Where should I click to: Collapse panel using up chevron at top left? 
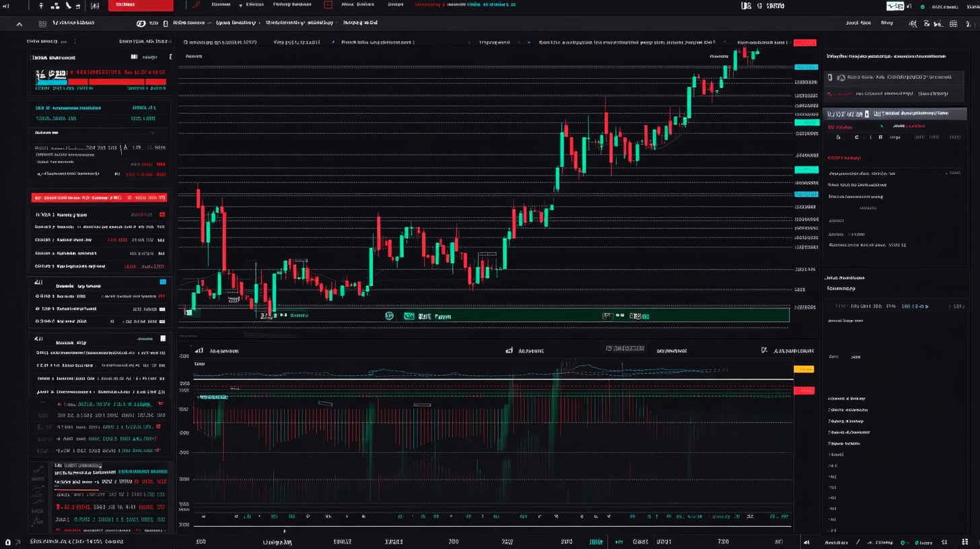point(19,24)
